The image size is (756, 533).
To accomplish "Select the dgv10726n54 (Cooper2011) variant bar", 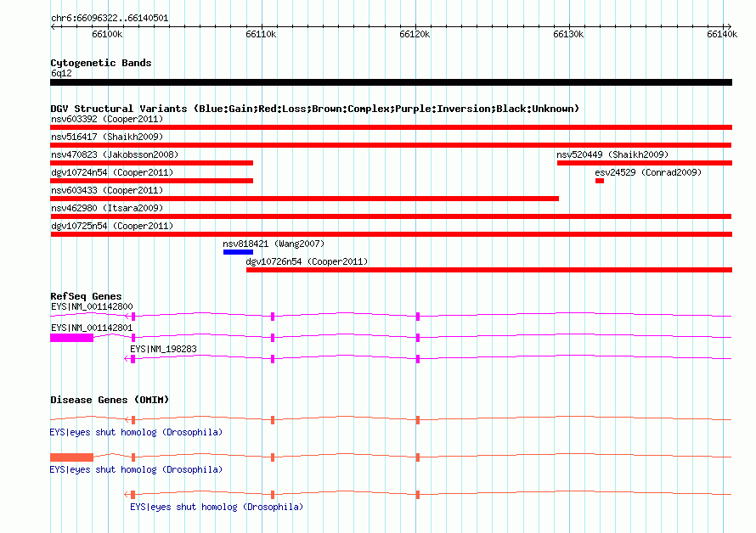I will click(x=489, y=270).
